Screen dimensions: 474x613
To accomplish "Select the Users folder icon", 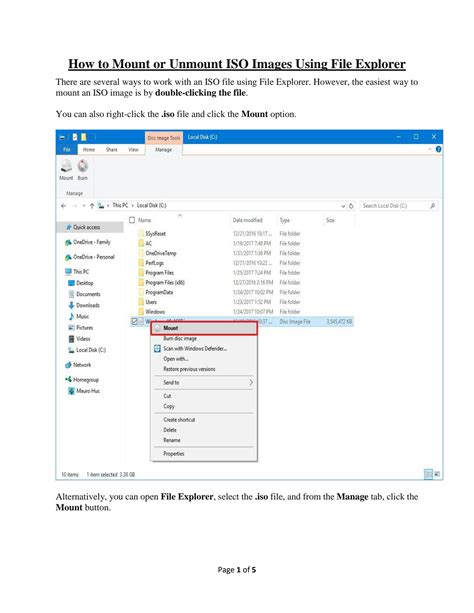I will 141,302.
